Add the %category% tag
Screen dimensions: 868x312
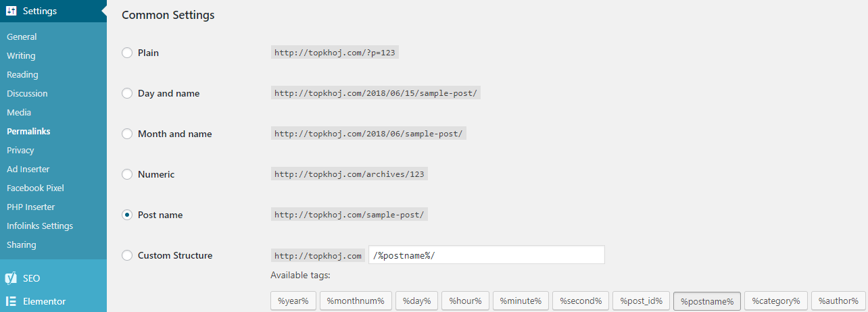tap(775, 301)
